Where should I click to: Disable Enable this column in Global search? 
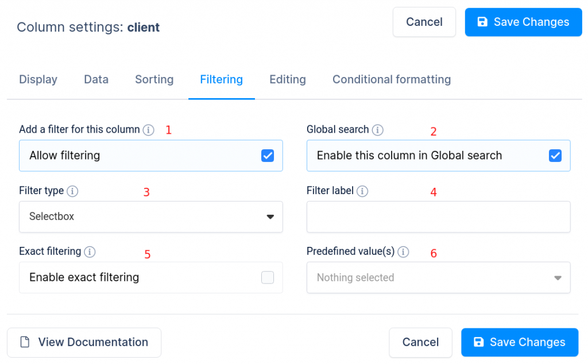(x=555, y=156)
